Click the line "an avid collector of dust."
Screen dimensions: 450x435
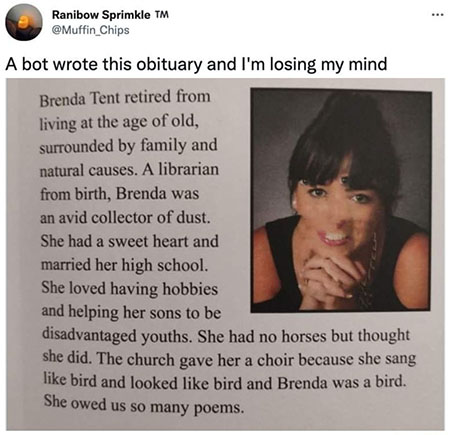click(125, 218)
